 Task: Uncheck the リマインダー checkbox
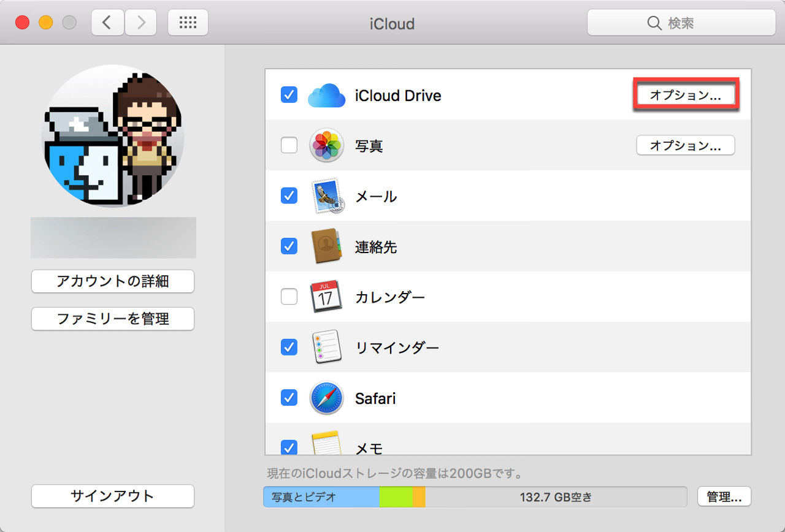click(x=289, y=347)
